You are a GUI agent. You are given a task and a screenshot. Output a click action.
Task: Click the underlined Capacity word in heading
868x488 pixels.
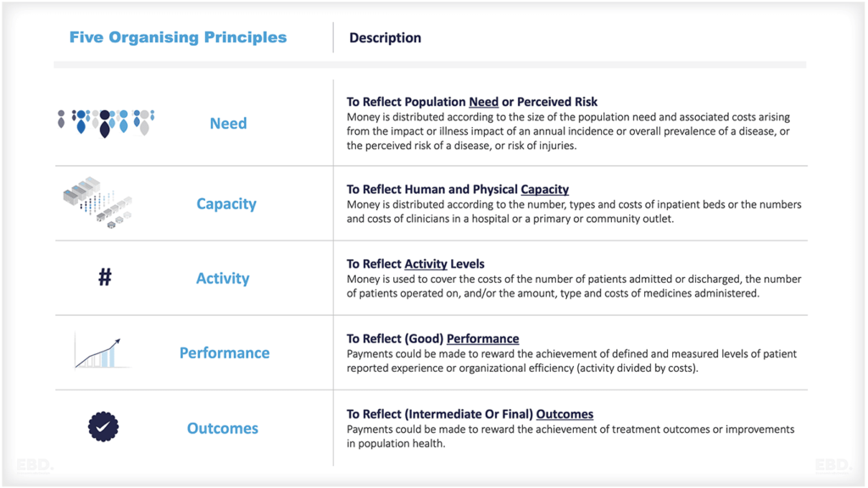(x=544, y=189)
